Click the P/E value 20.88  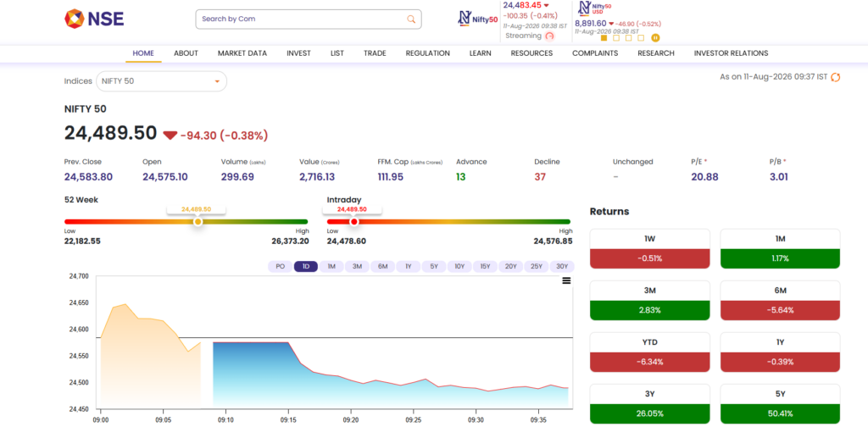click(704, 177)
